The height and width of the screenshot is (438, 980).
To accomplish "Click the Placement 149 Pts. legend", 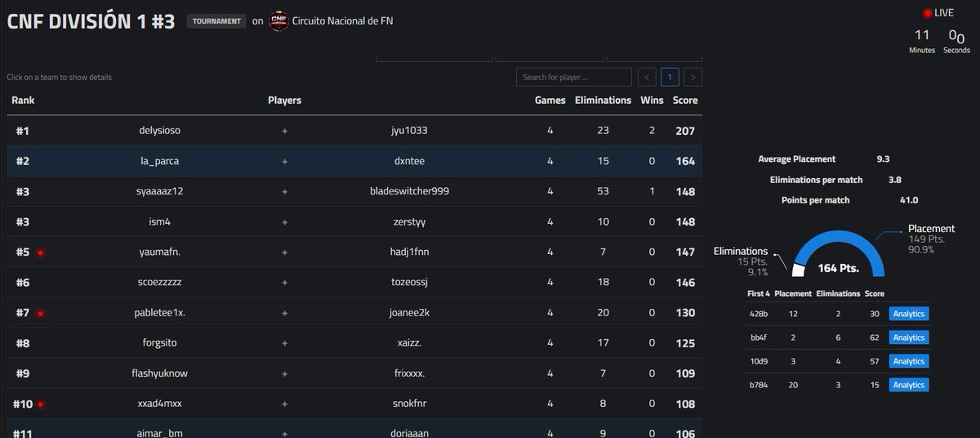I will [x=931, y=239].
